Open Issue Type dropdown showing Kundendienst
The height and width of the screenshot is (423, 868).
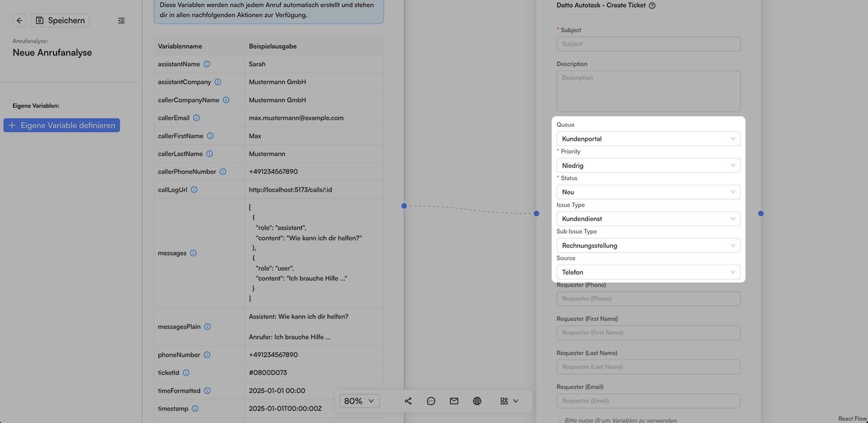click(648, 219)
